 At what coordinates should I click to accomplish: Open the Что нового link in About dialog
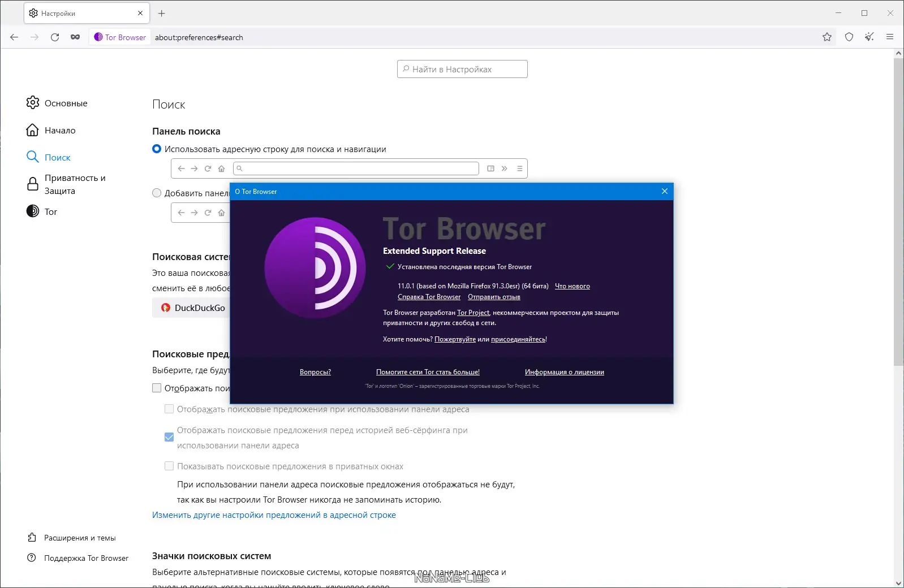[x=572, y=286]
